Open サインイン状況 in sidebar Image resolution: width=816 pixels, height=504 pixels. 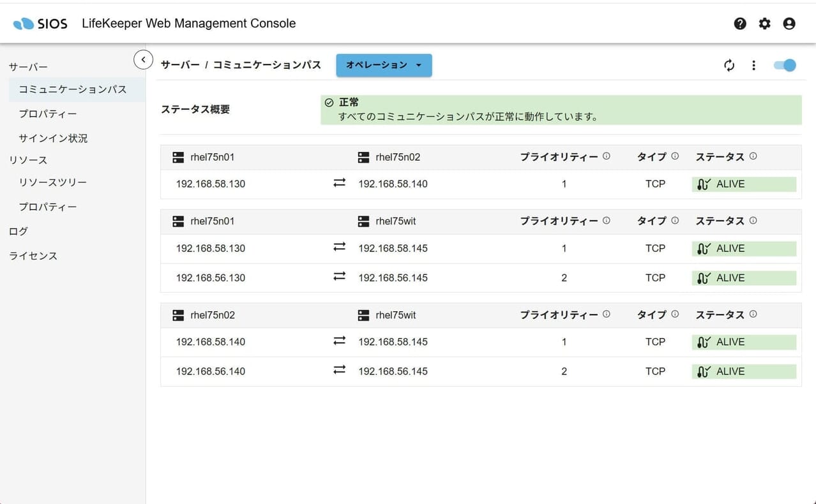click(x=53, y=138)
